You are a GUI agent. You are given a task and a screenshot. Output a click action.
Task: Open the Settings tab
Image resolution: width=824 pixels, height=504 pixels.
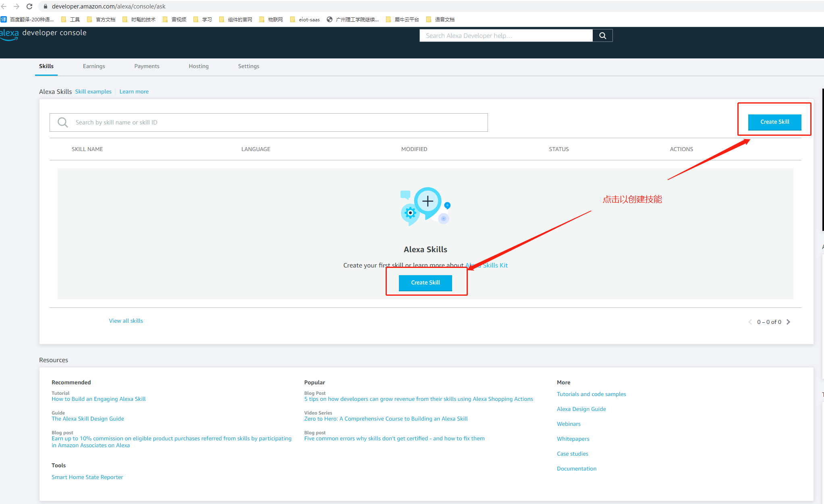pos(249,66)
